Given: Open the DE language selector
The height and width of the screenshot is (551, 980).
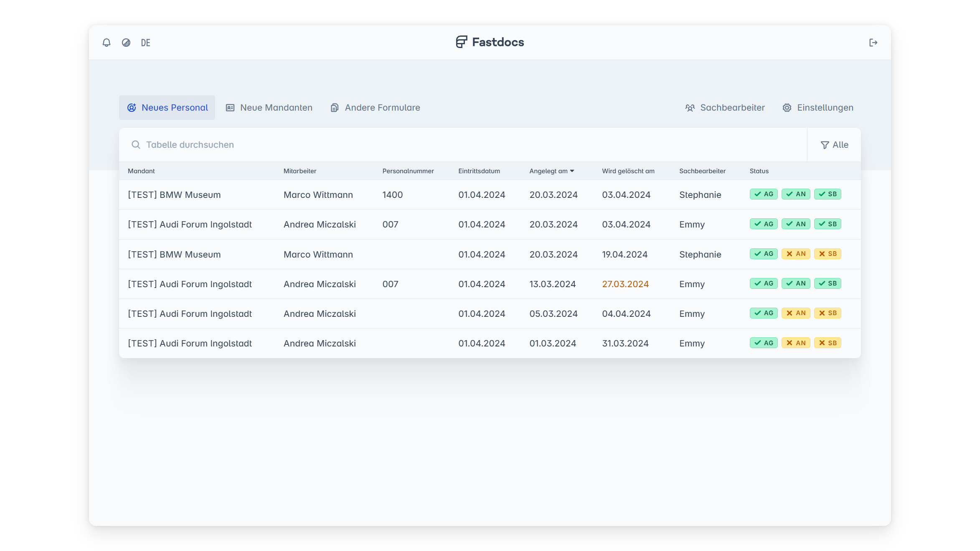Looking at the screenshot, I should point(145,43).
